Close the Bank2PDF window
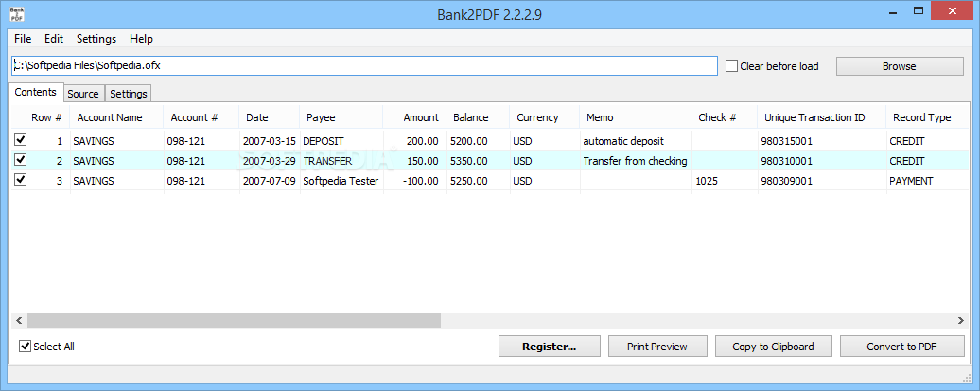The width and height of the screenshot is (980, 391). 954,10
